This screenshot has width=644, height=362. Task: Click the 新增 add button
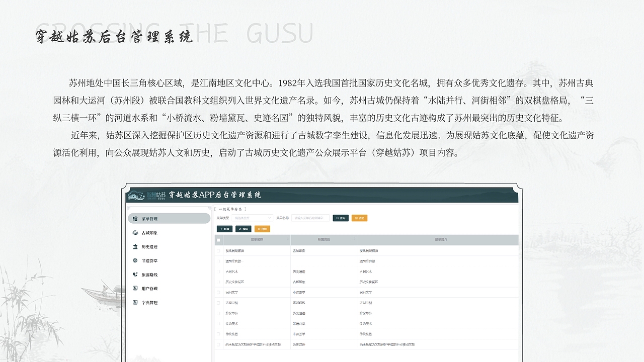[x=224, y=229]
